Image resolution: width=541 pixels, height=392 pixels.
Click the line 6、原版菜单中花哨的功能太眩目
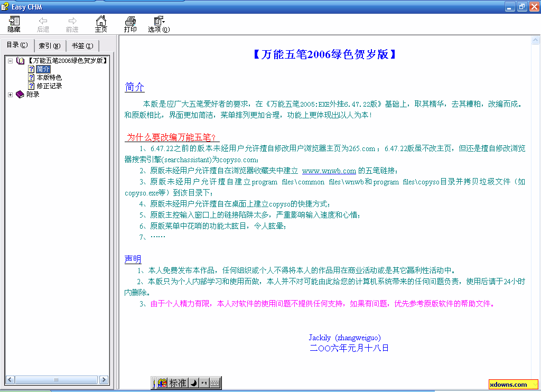[x=212, y=226]
